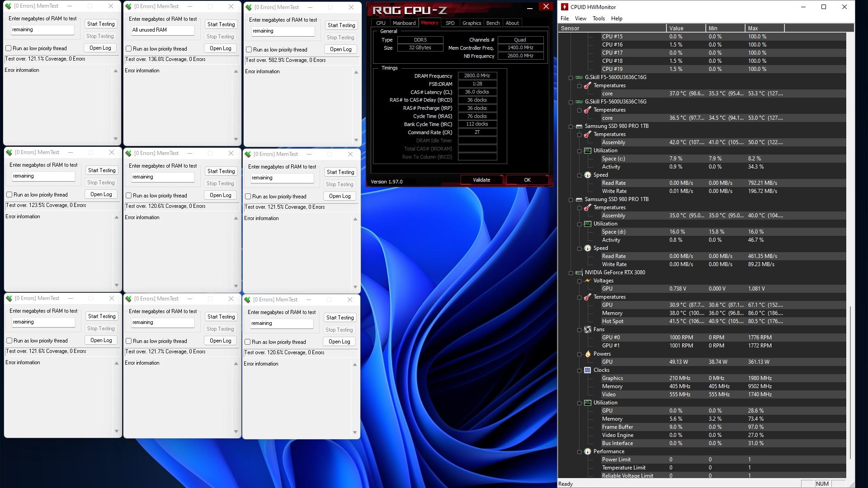Viewport: 868px width, 488px height.
Task: Collapse the Powers node in HWMonitor
Action: pos(580,354)
